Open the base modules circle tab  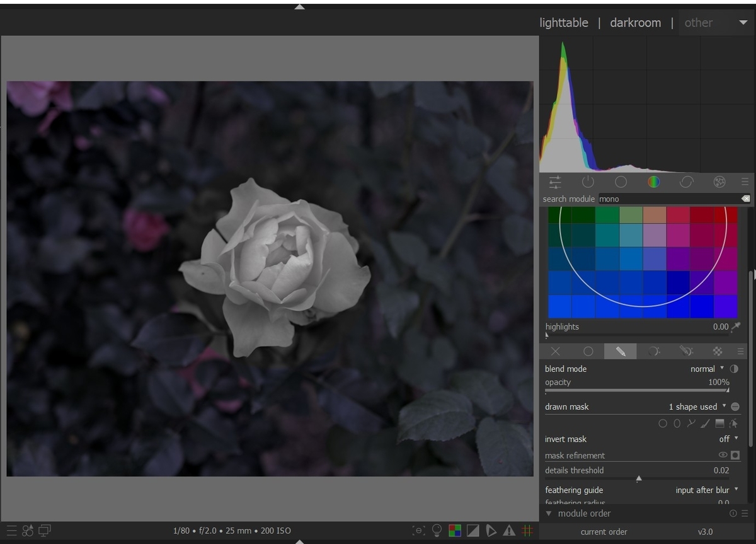point(621,182)
